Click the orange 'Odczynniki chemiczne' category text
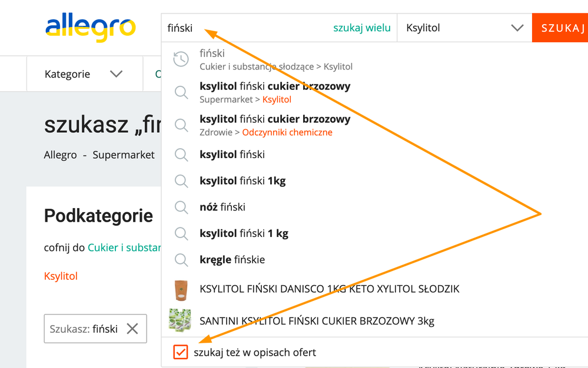This screenshot has height=368, width=588. coord(287,132)
